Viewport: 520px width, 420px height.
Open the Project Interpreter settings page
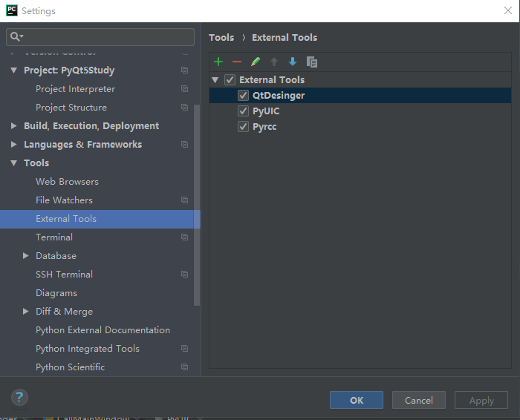[x=75, y=89]
